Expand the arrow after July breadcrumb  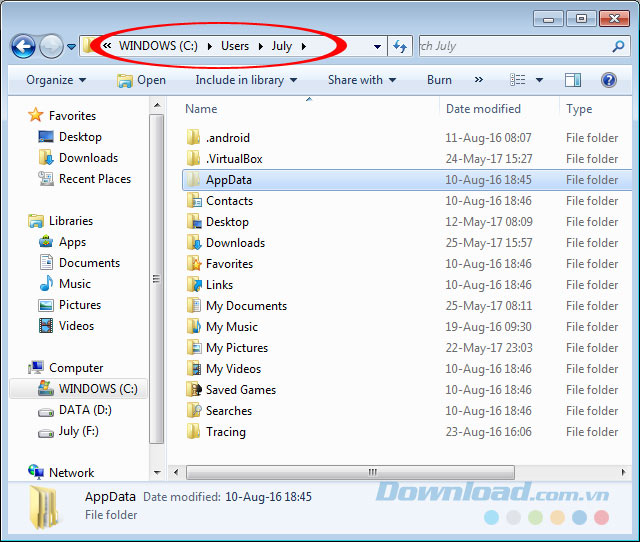coord(304,46)
